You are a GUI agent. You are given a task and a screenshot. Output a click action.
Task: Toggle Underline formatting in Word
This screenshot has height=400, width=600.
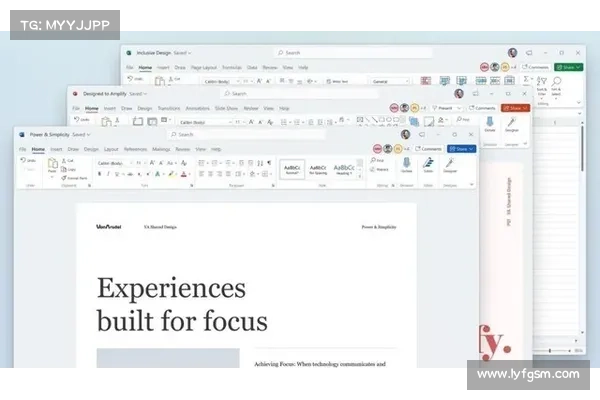coord(117,174)
